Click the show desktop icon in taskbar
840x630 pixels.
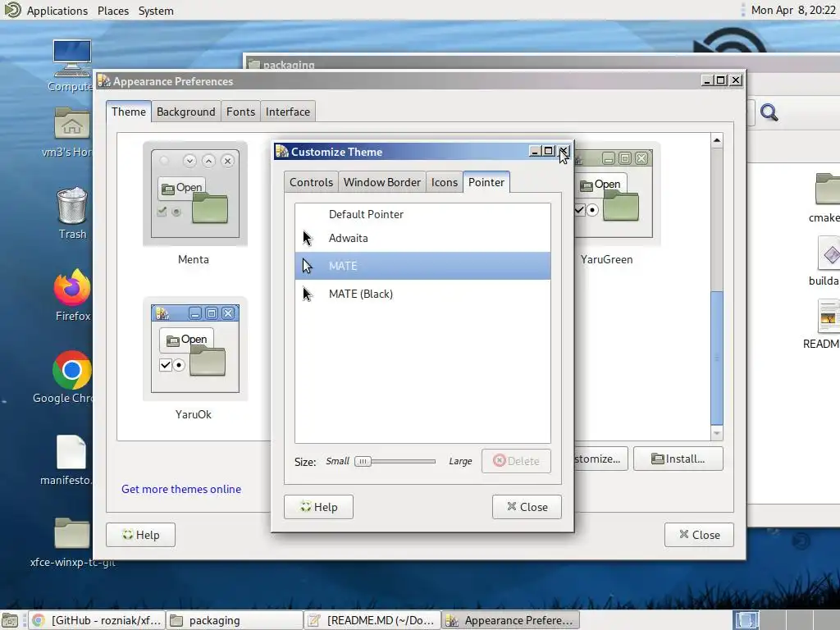pos(10,620)
